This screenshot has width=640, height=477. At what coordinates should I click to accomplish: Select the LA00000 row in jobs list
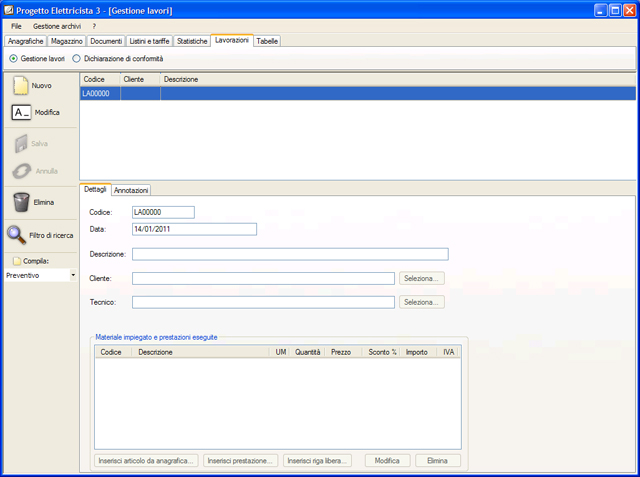coord(358,93)
